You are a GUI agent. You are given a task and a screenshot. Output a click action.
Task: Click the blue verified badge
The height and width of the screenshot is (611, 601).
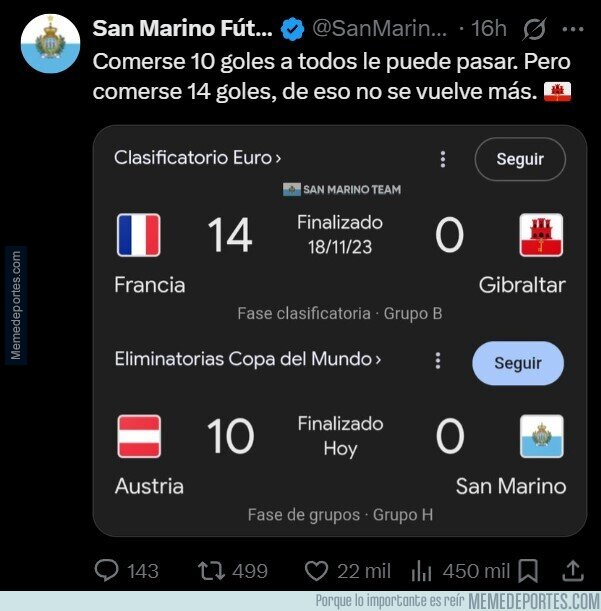[292, 29]
